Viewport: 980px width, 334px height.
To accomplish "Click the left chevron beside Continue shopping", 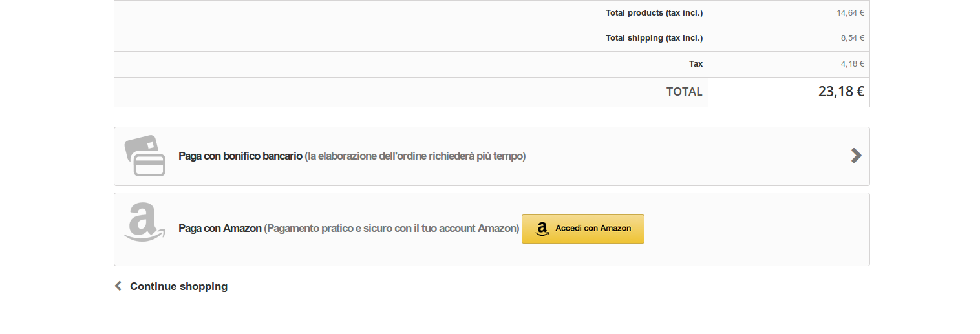I will point(118,286).
